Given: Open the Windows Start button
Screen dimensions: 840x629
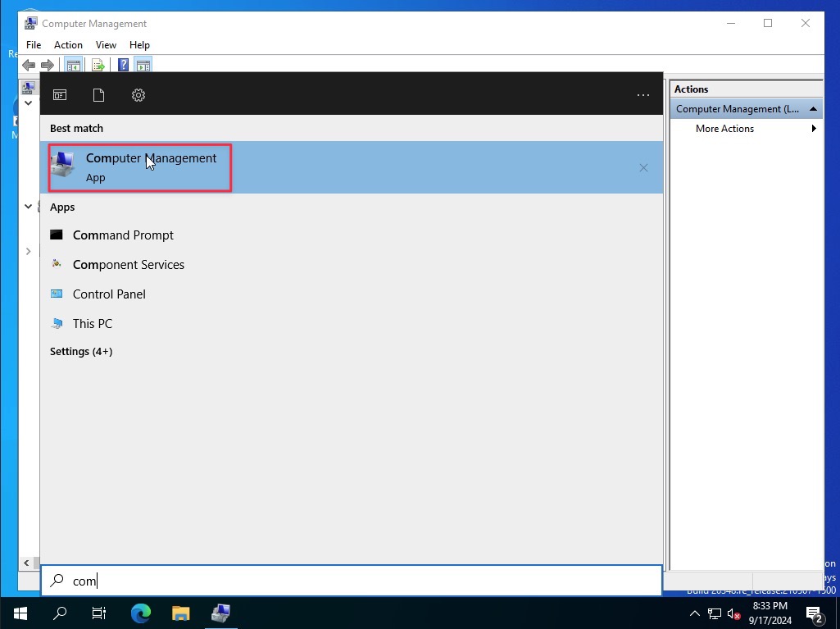Looking at the screenshot, I should [20, 613].
